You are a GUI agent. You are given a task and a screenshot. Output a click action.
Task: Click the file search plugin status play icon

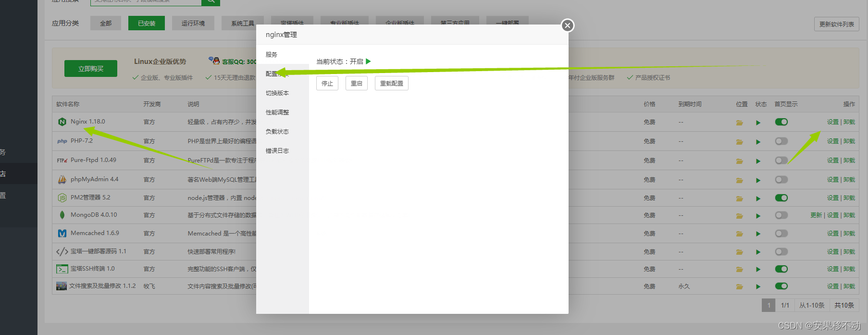758,287
